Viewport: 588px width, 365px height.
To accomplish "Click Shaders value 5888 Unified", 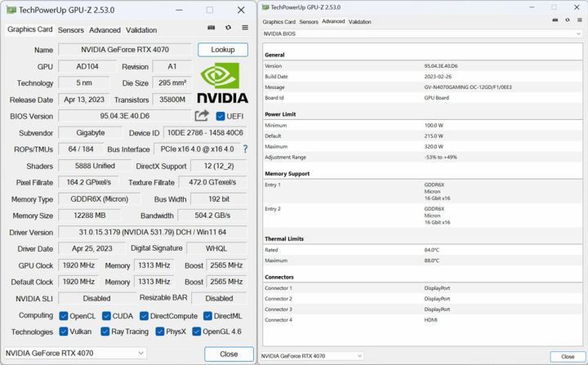I will 95,166.
